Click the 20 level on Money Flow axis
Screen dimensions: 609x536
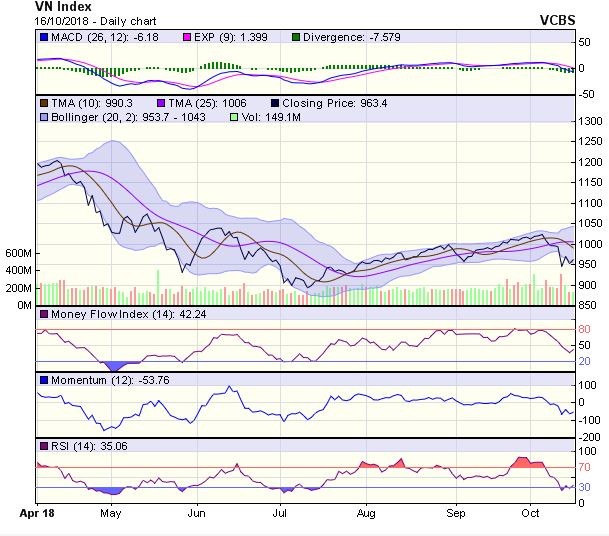coord(584,362)
